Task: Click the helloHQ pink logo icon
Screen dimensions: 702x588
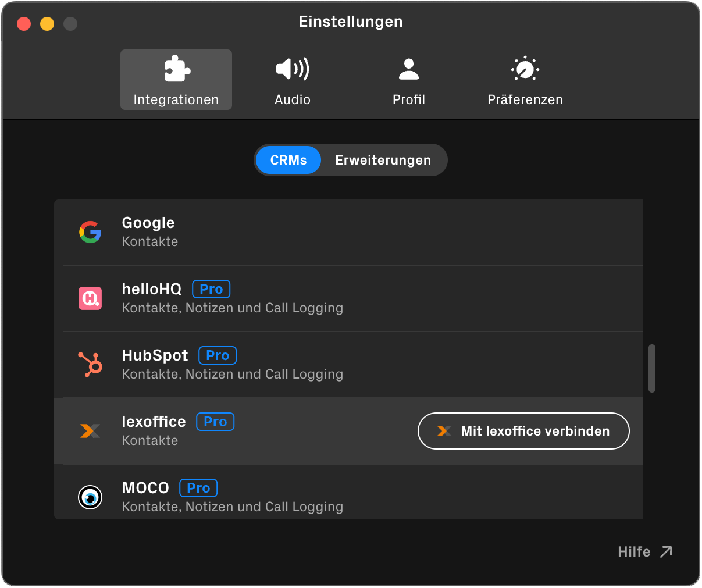Action: point(90,298)
